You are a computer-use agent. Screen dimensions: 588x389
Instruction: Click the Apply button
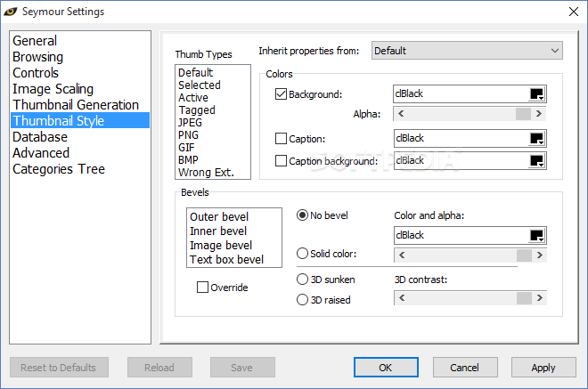pyautogui.click(x=543, y=368)
